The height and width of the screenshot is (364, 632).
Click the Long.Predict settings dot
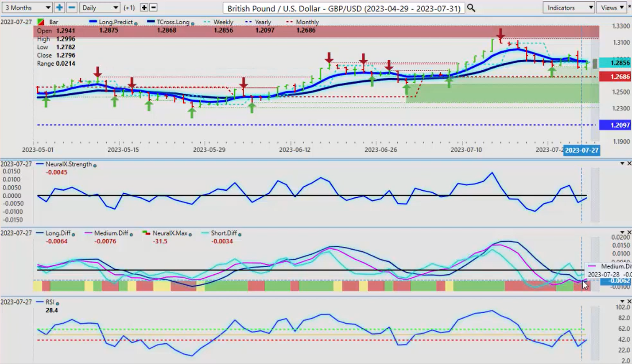(x=136, y=23)
